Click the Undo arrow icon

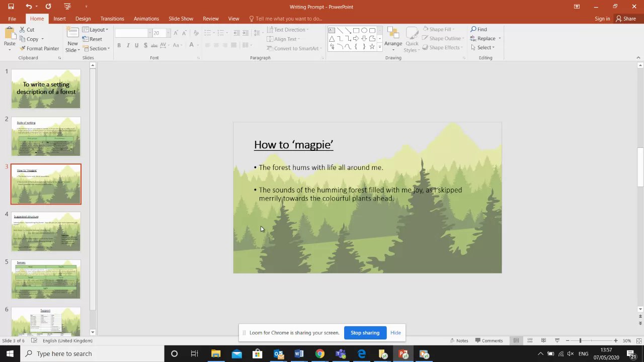click(x=29, y=7)
